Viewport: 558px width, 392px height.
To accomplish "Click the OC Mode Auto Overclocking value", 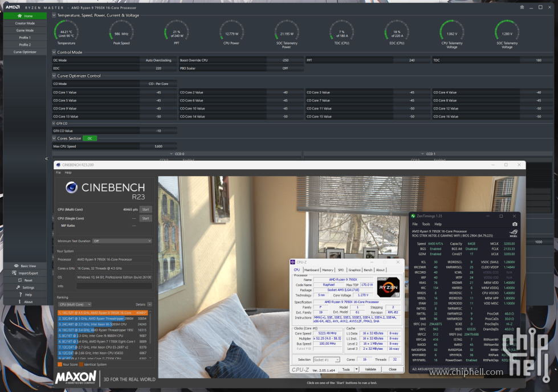I will (x=158, y=60).
